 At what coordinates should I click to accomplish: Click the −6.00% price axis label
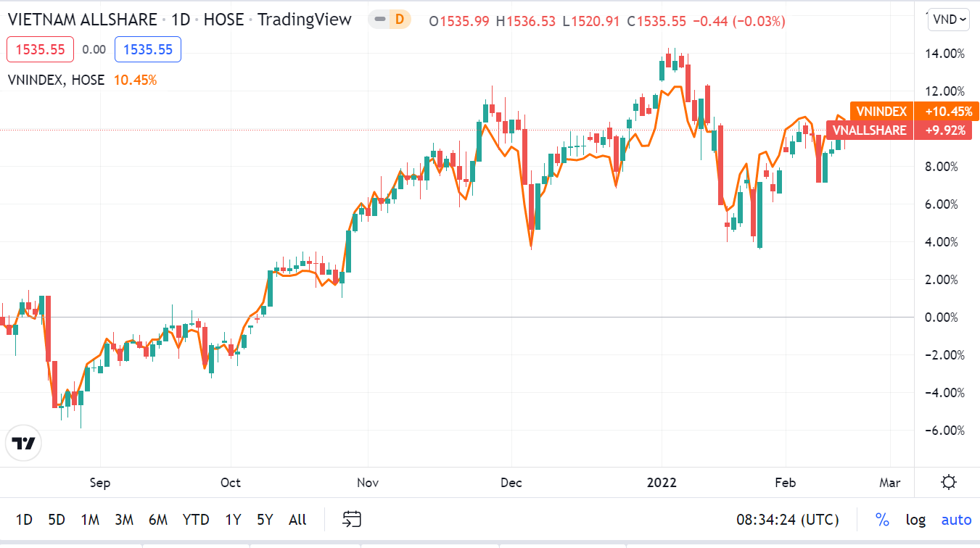point(946,431)
